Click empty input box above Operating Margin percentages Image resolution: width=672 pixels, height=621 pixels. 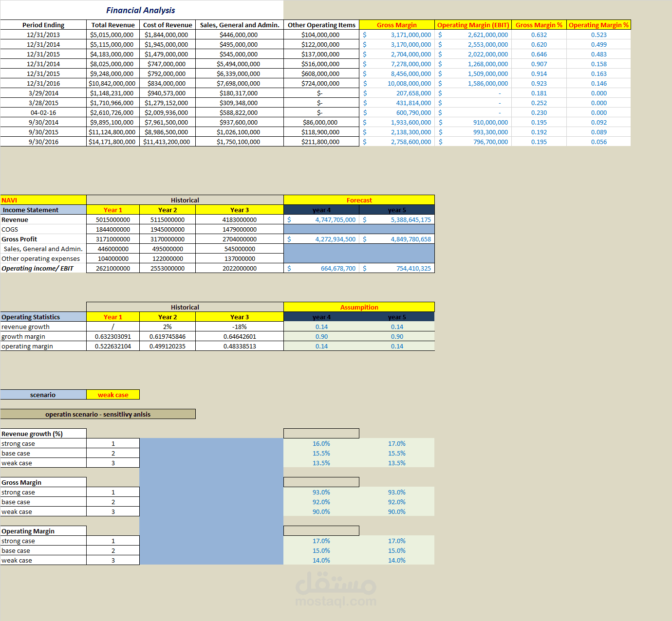pyautogui.click(x=321, y=531)
